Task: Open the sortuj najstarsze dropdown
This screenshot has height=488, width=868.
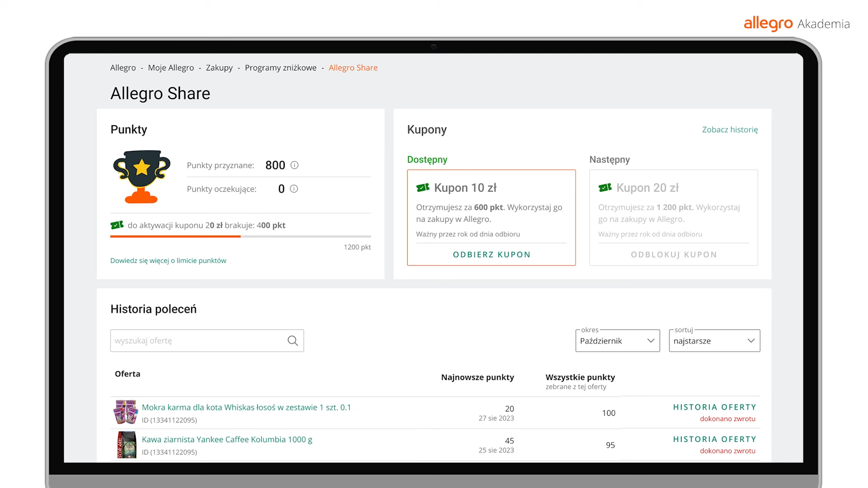Action: 714,341
